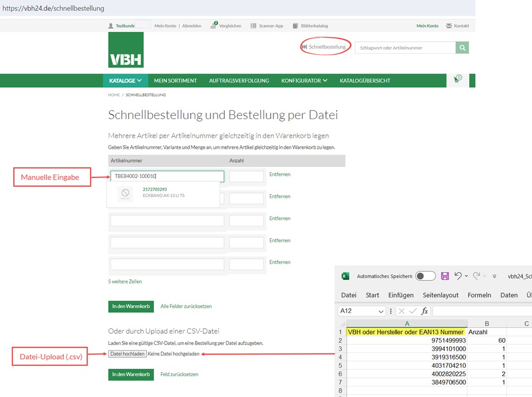This screenshot has width=532, height=397.
Task: Click HOME in the breadcrumb
Action: pyautogui.click(x=114, y=95)
